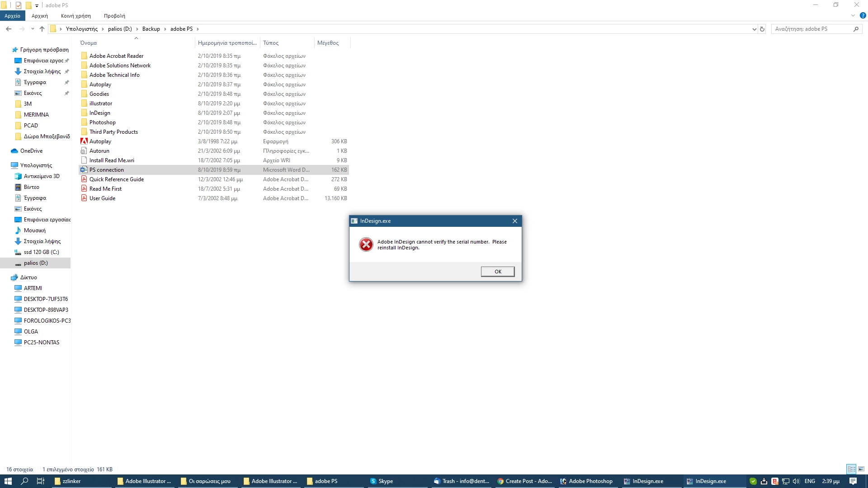
Task: Open the Αρχείο menu tab
Action: tap(12, 16)
